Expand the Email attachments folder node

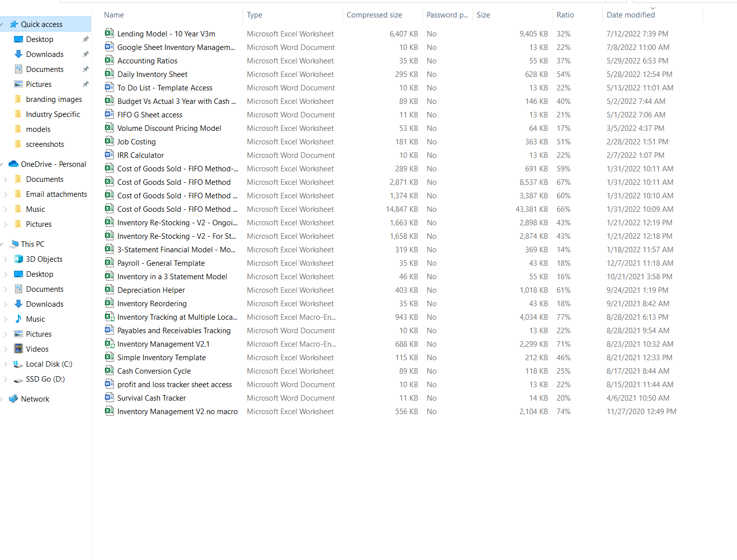coord(5,194)
